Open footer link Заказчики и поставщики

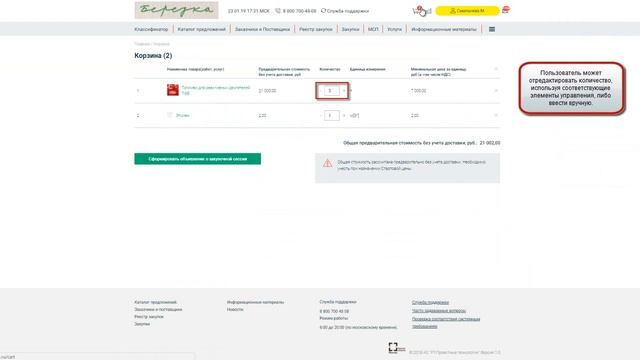pos(158,309)
